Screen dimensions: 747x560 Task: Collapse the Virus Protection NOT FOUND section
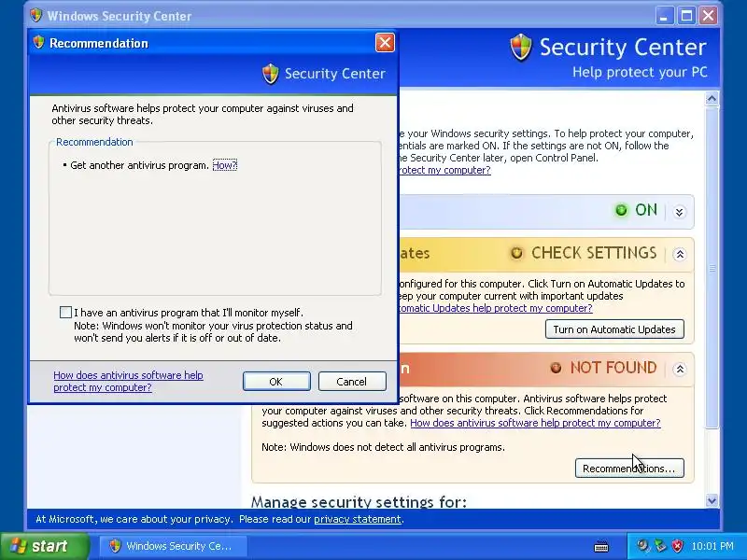(x=680, y=369)
